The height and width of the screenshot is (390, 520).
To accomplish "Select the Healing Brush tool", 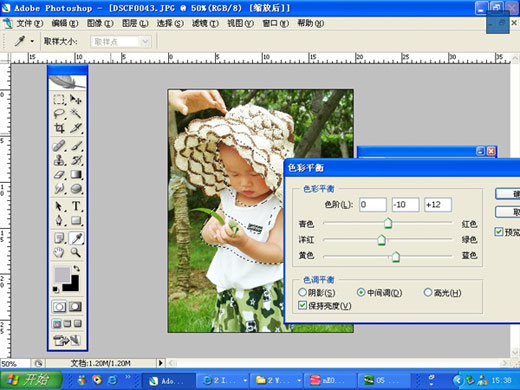I will 59,146.
